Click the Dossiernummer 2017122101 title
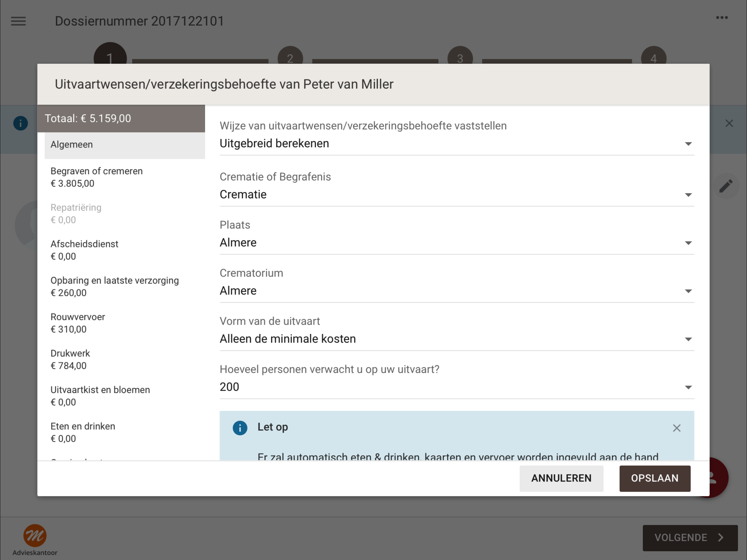 tap(139, 21)
